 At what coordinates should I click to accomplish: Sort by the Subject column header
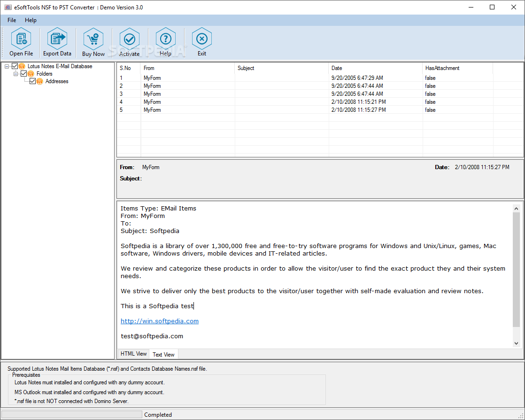click(x=282, y=68)
